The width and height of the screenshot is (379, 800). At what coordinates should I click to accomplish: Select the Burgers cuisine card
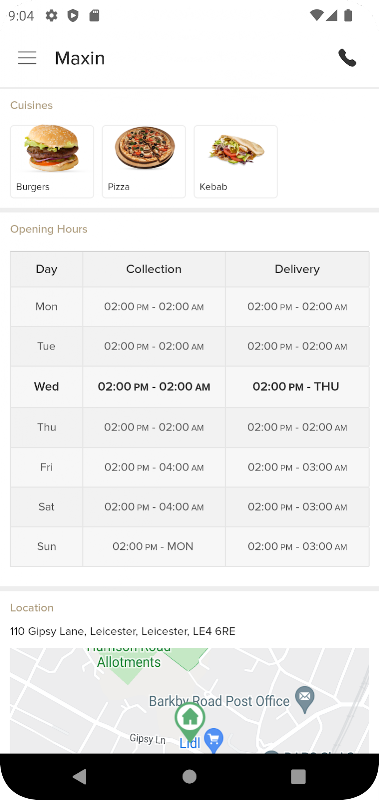[52, 161]
